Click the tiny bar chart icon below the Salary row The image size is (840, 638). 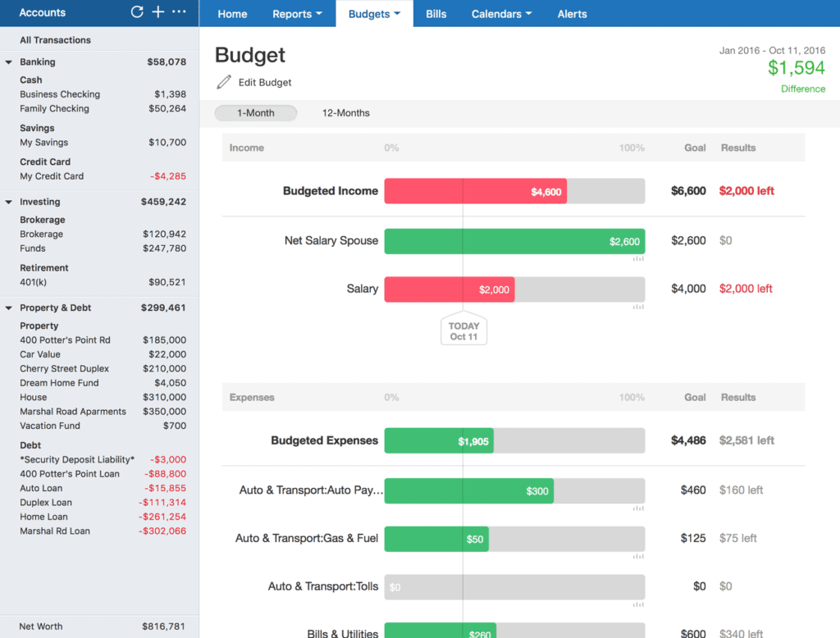pos(638,305)
